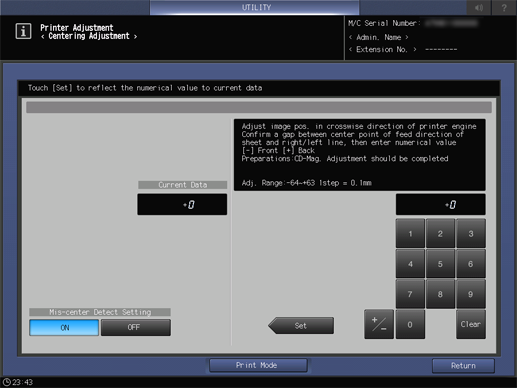Tap keypad digit 0
517x388 pixels.
click(x=410, y=324)
